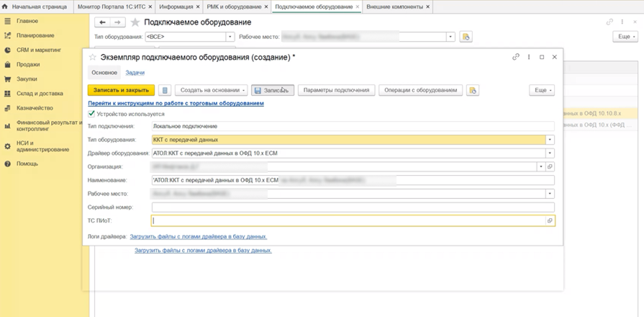
Task: Open the list icon next to Записать и закрыть
Action: [165, 90]
